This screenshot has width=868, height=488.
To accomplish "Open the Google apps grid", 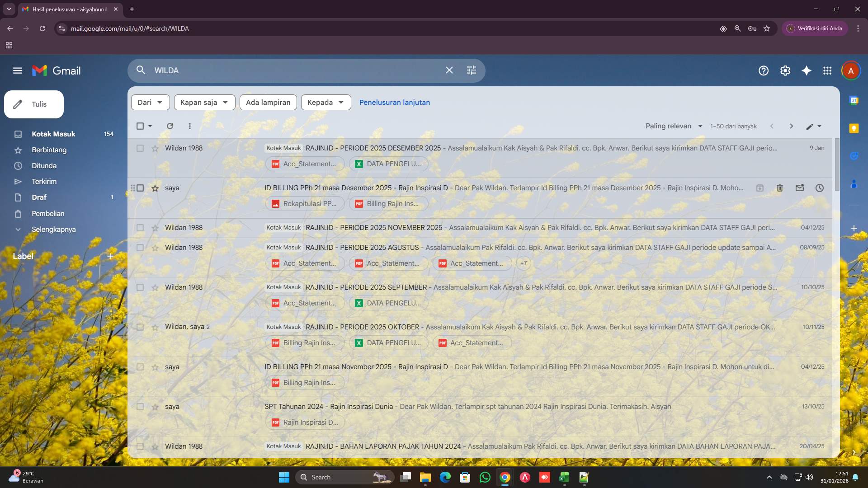I will [x=827, y=70].
